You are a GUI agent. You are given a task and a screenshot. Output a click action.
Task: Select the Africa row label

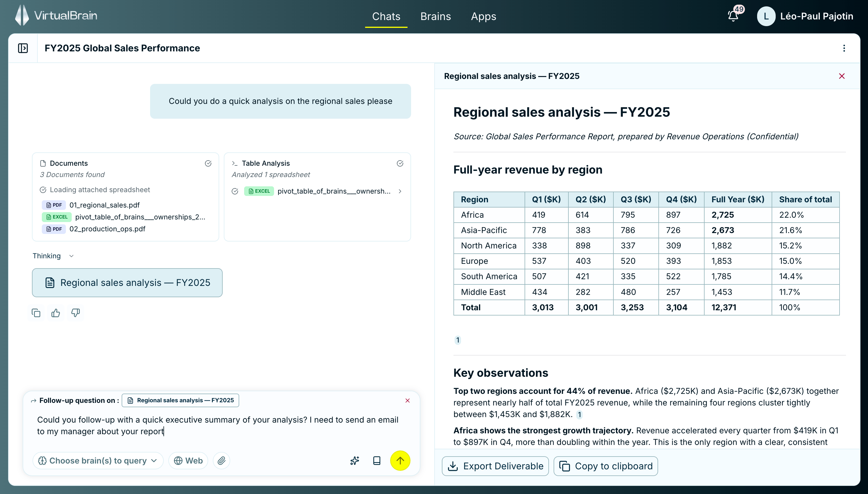[472, 215]
